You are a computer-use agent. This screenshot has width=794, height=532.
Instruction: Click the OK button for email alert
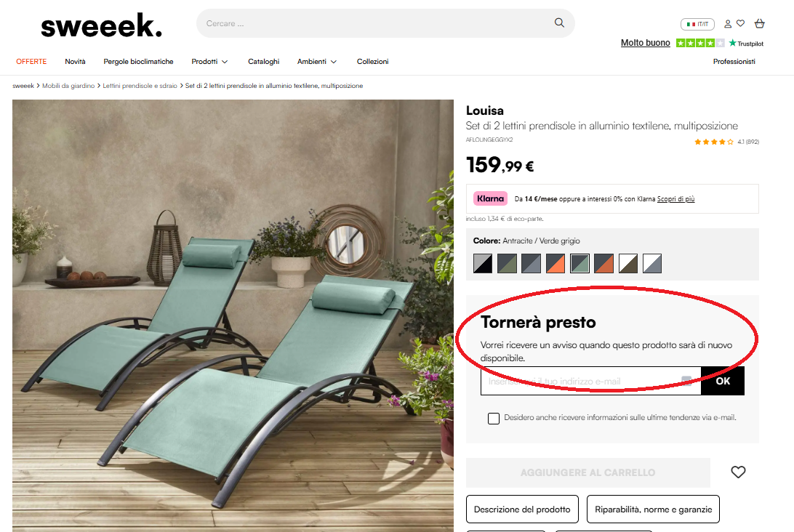click(723, 381)
